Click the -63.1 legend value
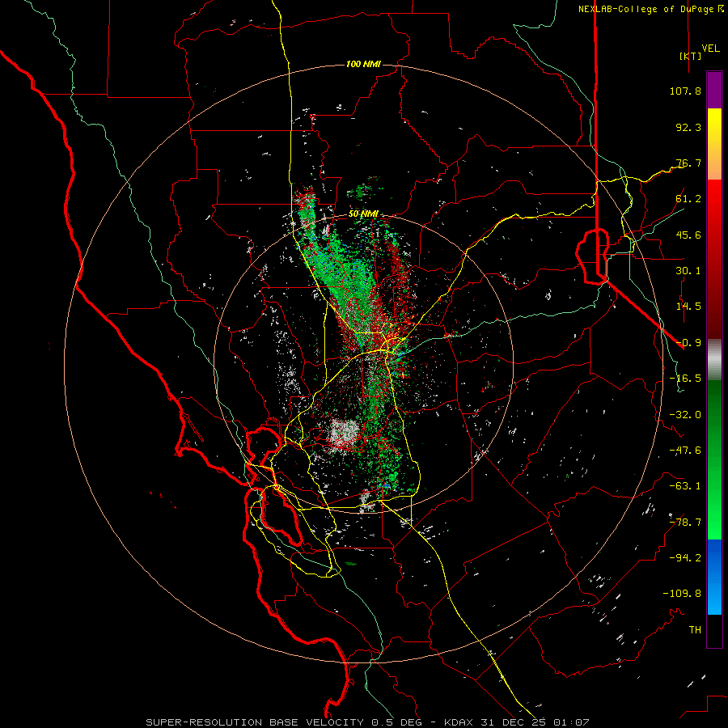Viewport: 728px width, 728px height. click(x=685, y=486)
